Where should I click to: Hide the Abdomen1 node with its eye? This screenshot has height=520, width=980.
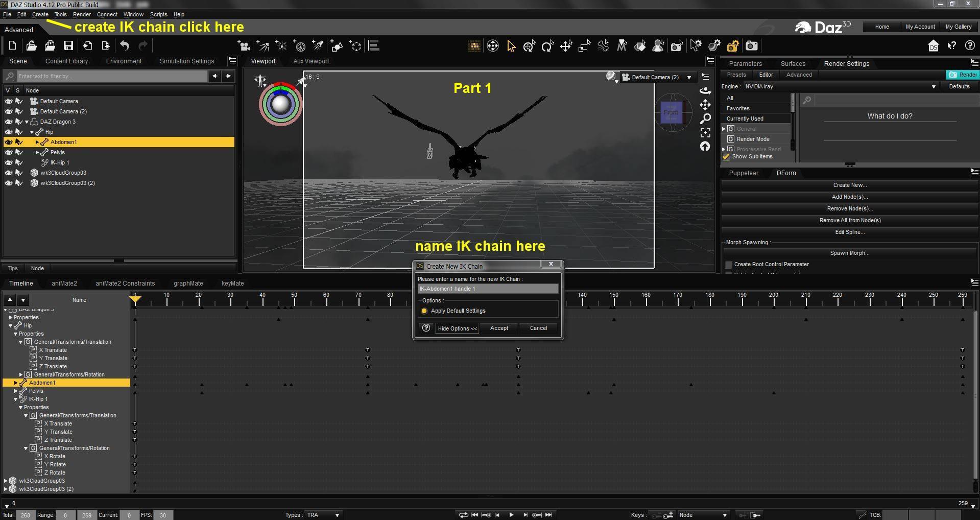click(x=9, y=142)
